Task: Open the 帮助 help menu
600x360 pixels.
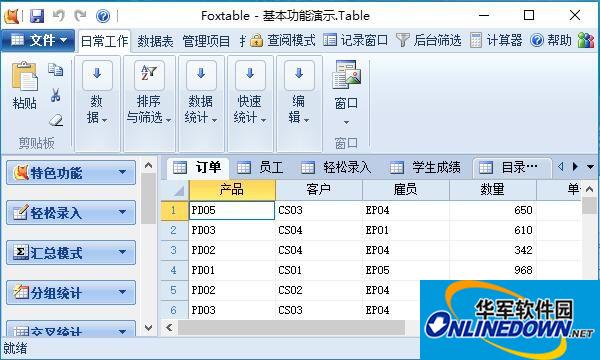Action: 551,40
